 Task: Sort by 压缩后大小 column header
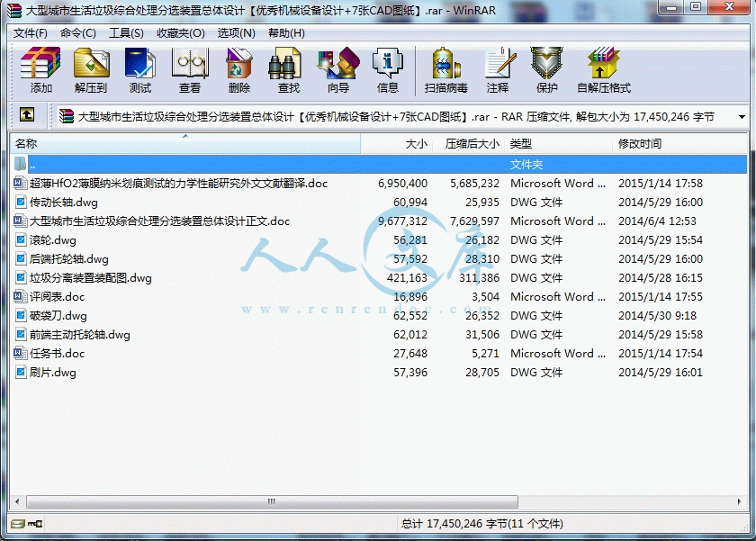[468, 144]
